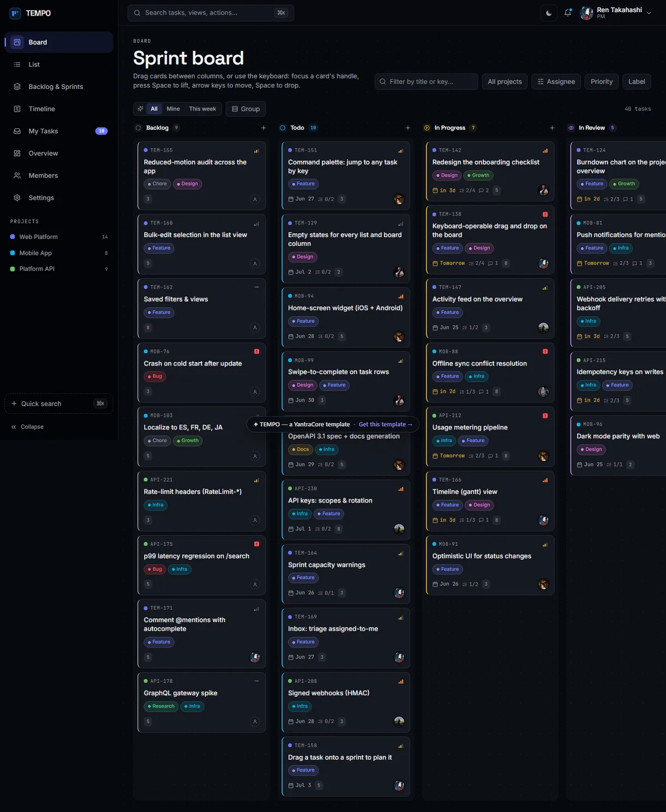This screenshot has width=666, height=812.
Task: Click the In Review column status icon
Action: click(571, 128)
